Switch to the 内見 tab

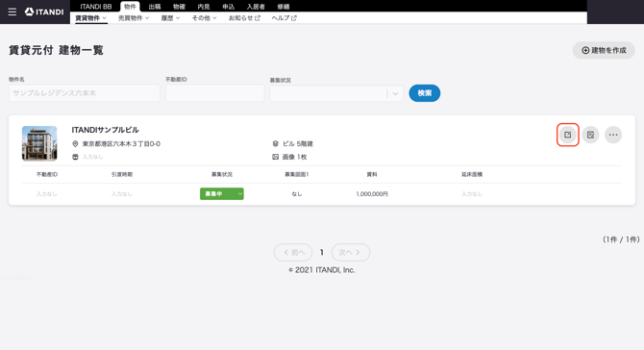204,7
